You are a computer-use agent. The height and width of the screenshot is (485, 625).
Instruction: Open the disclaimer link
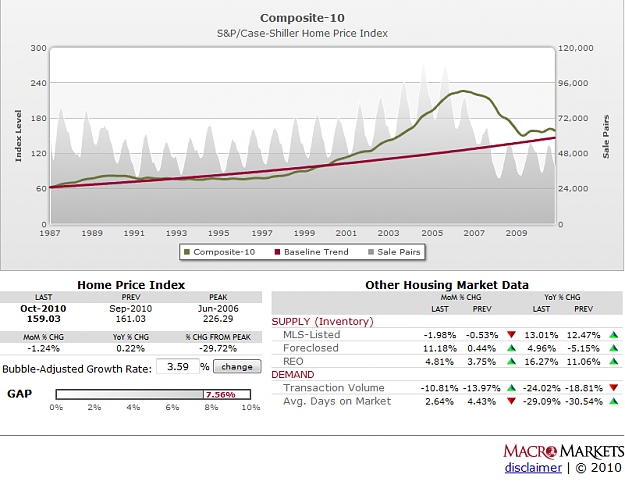[533, 467]
